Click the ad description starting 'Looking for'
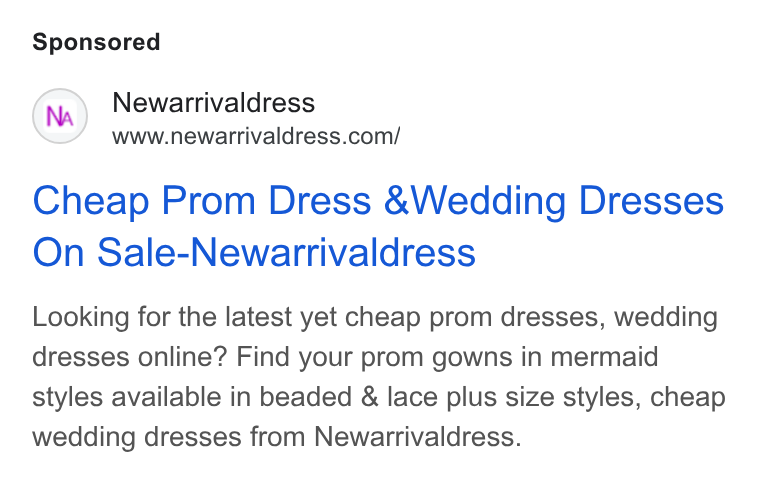760x478 pixels. (x=379, y=377)
